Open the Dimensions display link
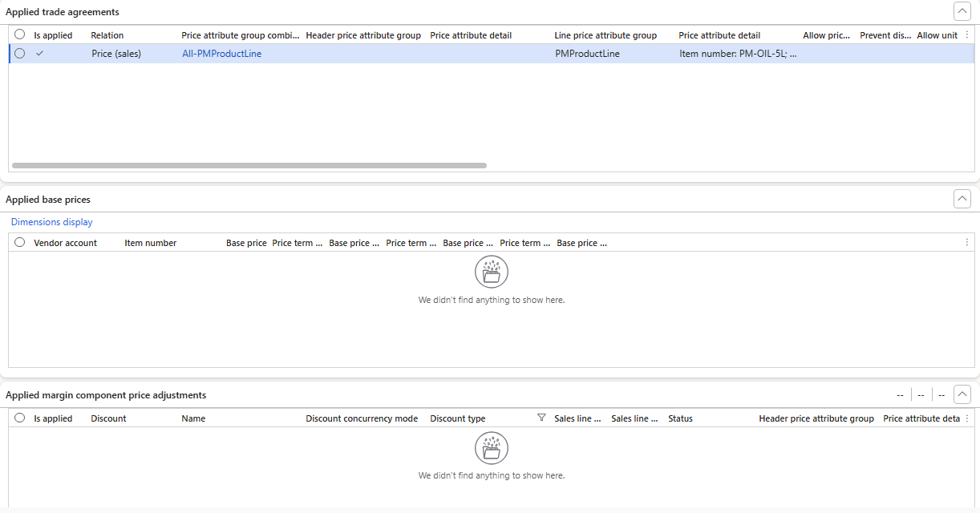Screen dimensions: 980x513 pos(52,222)
